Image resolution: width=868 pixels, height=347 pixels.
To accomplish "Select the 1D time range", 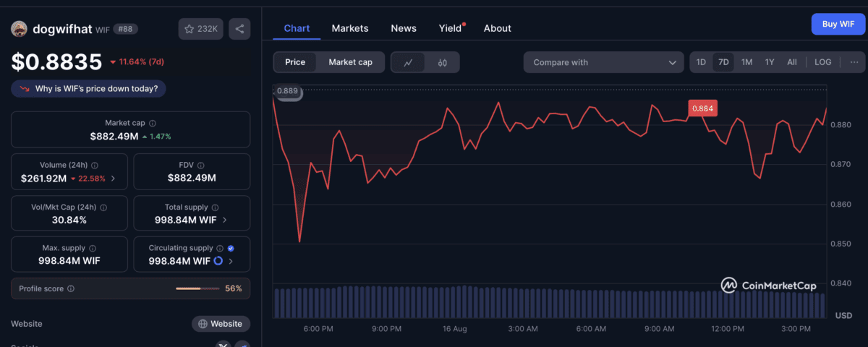I will tap(701, 62).
